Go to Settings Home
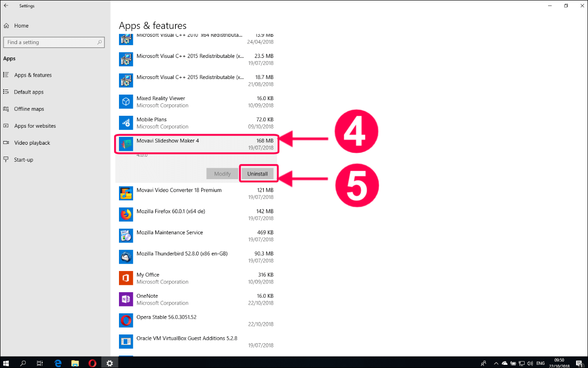The image size is (588, 368). [x=21, y=26]
